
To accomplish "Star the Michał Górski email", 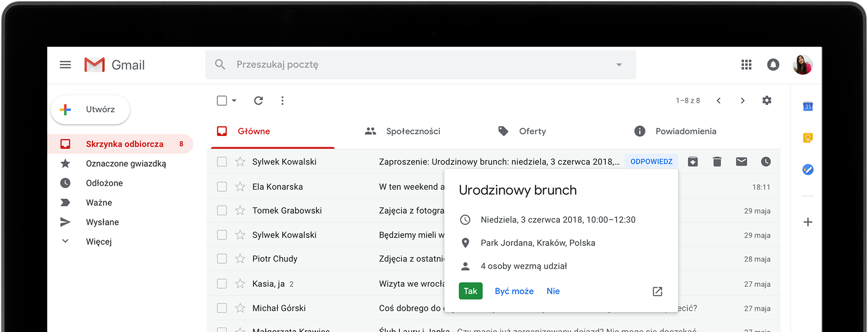I will [x=240, y=308].
